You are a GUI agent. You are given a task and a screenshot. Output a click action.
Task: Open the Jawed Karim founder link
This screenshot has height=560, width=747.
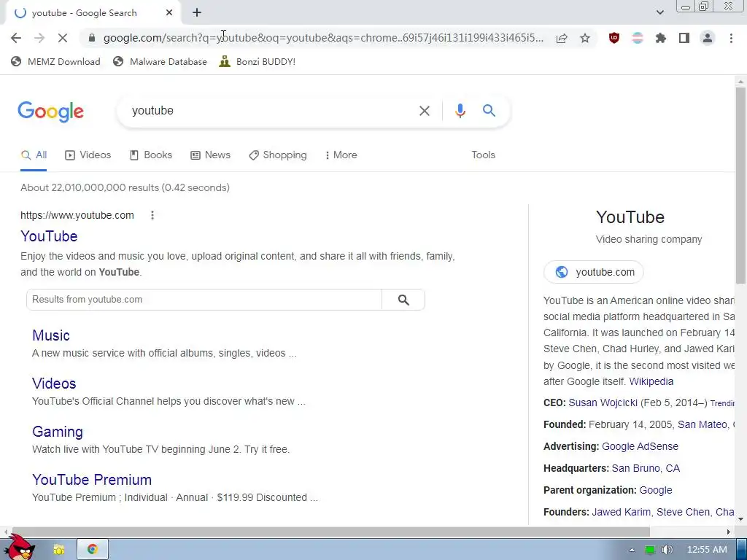(x=621, y=513)
